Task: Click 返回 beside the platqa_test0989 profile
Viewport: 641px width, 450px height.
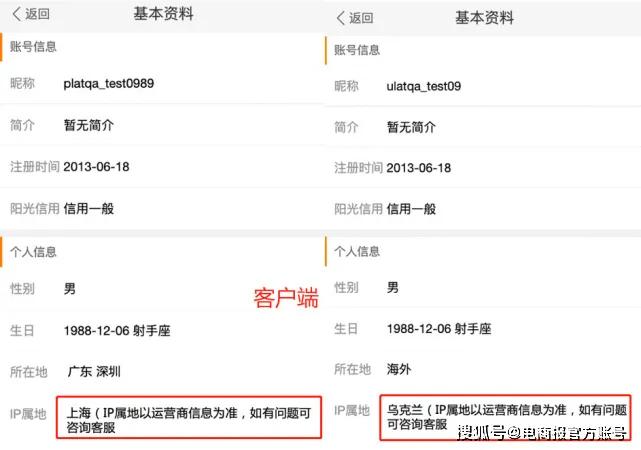Action: pos(36,16)
